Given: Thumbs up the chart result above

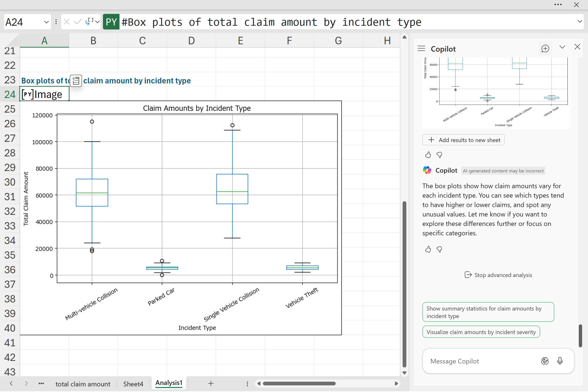Looking at the screenshot, I should pyautogui.click(x=428, y=155).
